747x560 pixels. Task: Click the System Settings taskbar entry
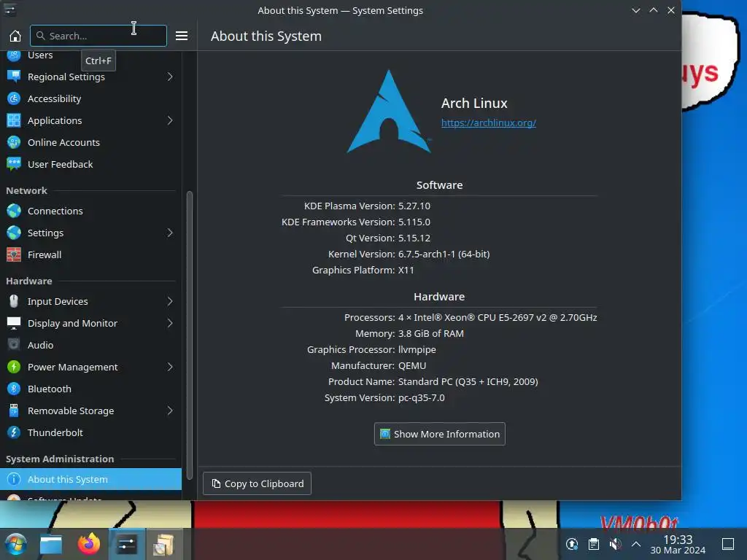[x=127, y=544]
